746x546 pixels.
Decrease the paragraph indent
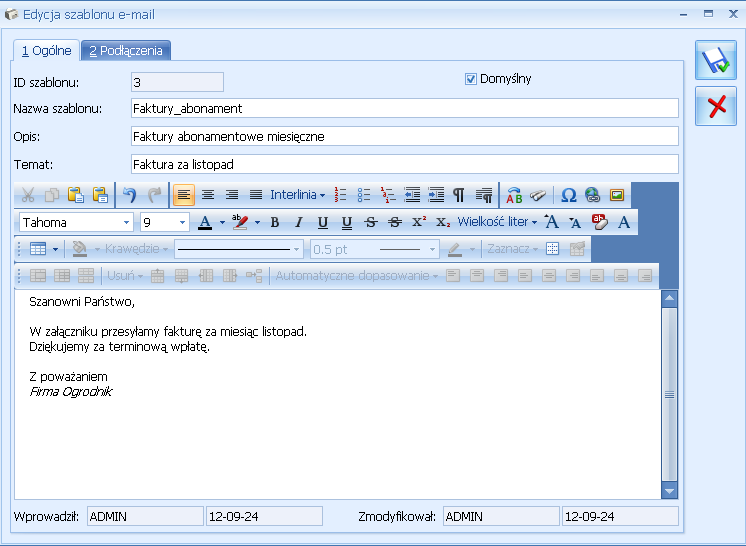pos(412,195)
